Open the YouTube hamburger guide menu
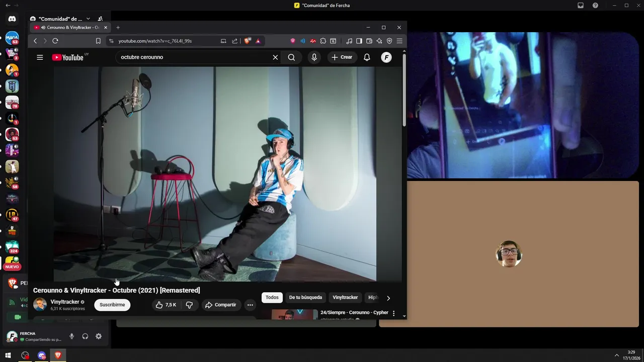The image size is (644, 362). 40,57
